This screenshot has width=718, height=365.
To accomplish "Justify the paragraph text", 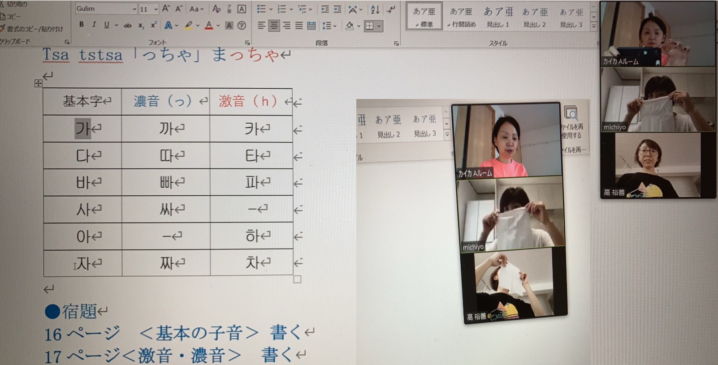I will 299,26.
